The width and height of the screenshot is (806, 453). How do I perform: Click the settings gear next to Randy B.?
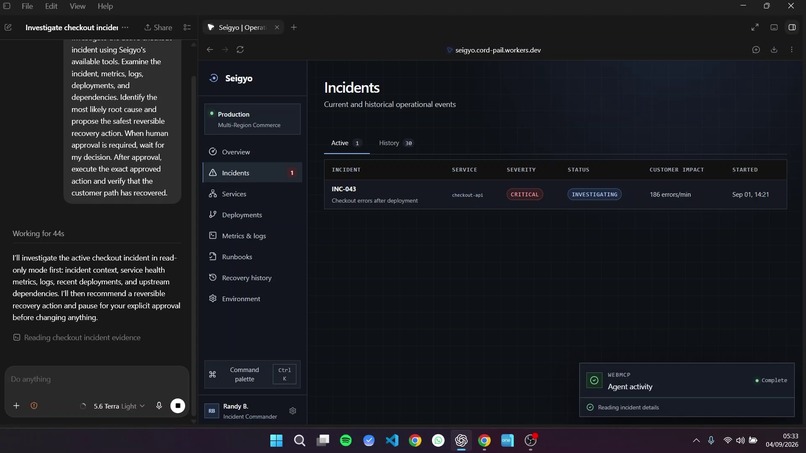(292, 411)
